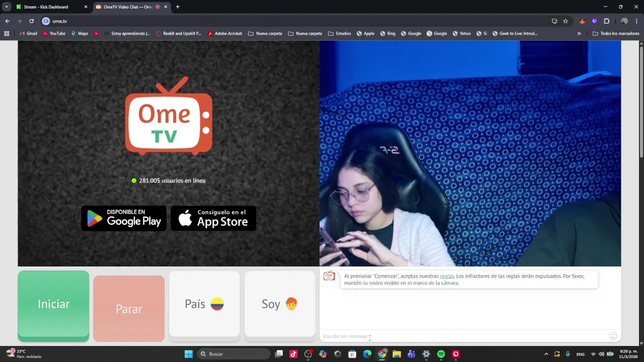Show hidden system tray icons
This screenshot has height=362, width=644.
tap(546, 354)
